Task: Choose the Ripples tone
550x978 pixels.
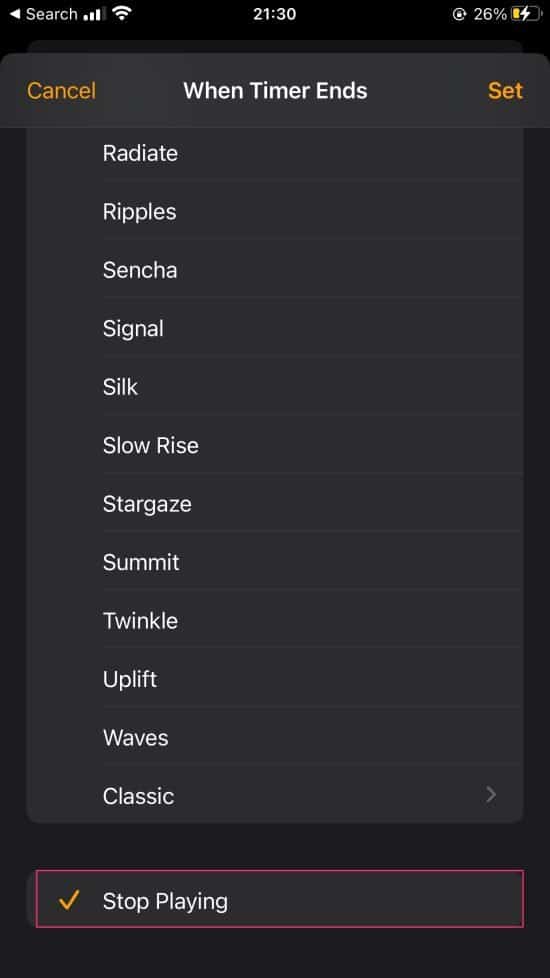Action: click(x=274, y=211)
